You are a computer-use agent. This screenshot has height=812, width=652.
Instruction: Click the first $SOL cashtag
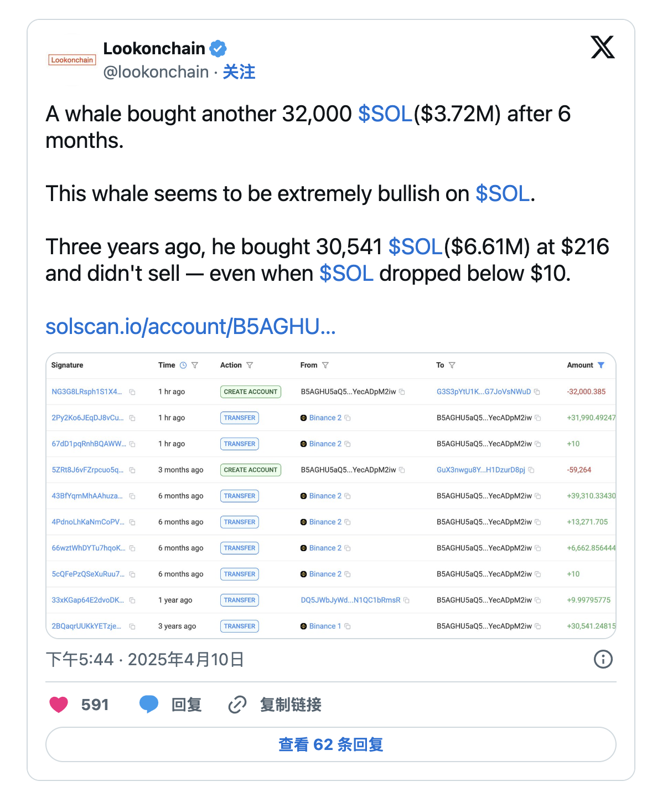[385, 114]
